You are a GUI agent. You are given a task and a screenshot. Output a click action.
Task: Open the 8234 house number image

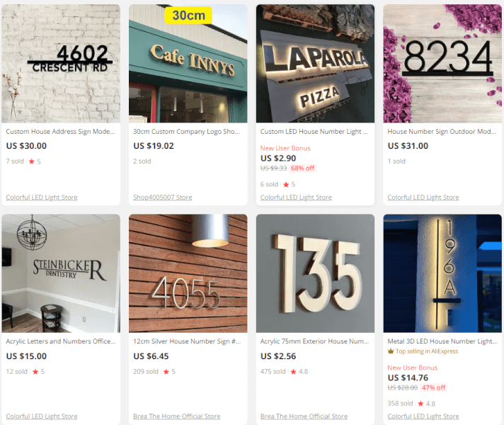(x=442, y=63)
